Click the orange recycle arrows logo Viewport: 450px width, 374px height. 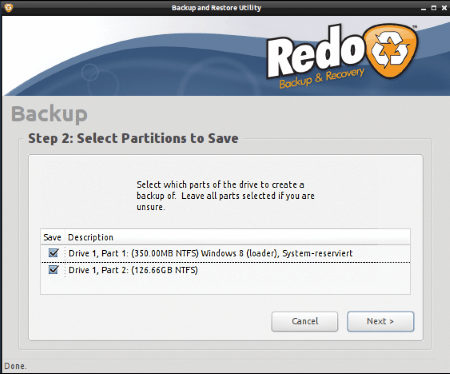390,51
